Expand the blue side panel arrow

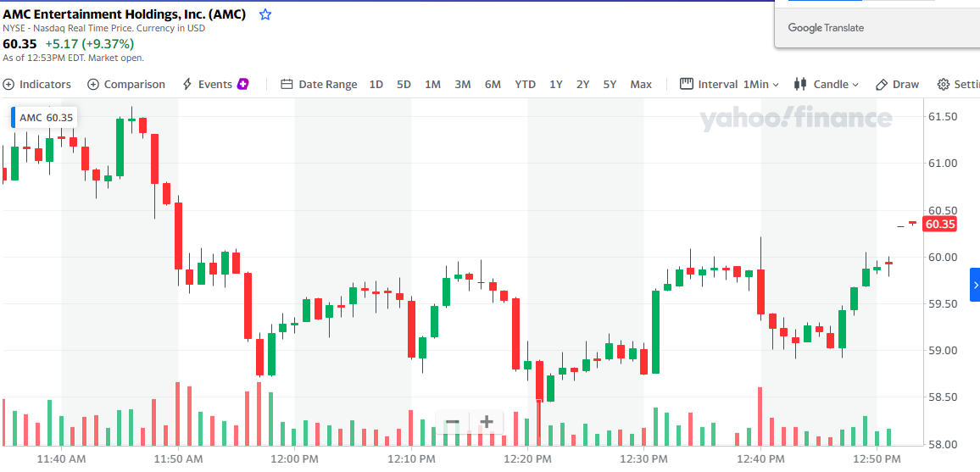click(x=975, y=285)
